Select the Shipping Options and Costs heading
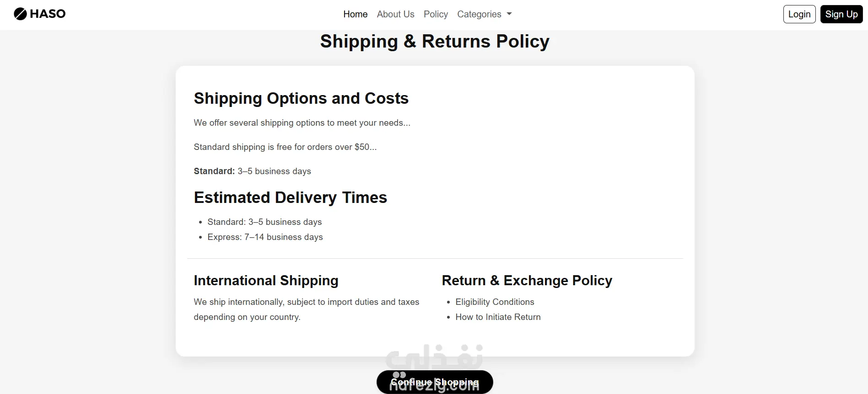Screen dimensions: 868x394 301,98
